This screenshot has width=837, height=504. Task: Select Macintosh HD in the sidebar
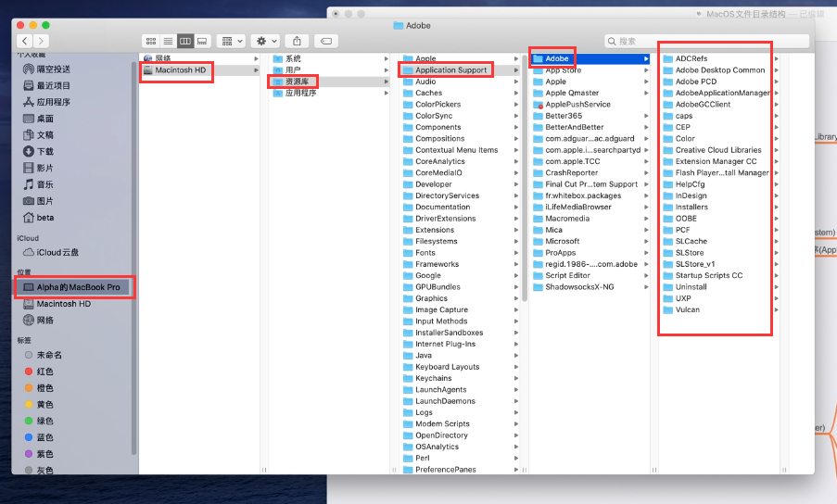click(x=57, y=304)
